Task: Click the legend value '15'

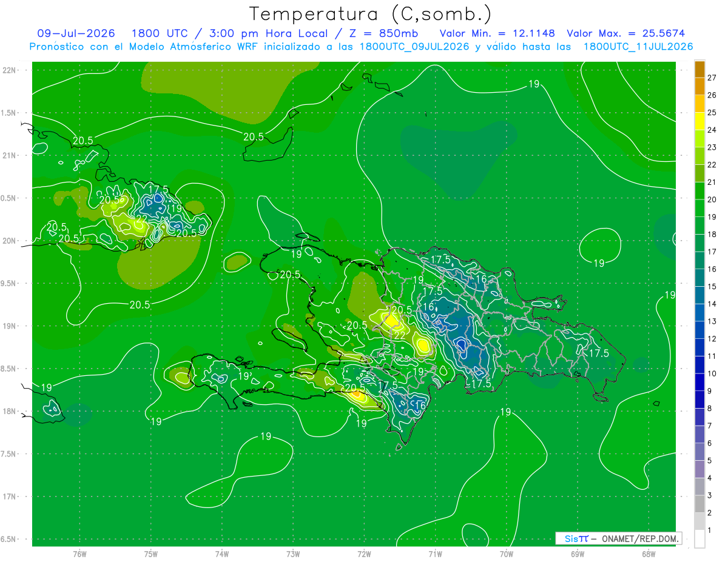Action: pyautogui.click(x=712, y=286)
